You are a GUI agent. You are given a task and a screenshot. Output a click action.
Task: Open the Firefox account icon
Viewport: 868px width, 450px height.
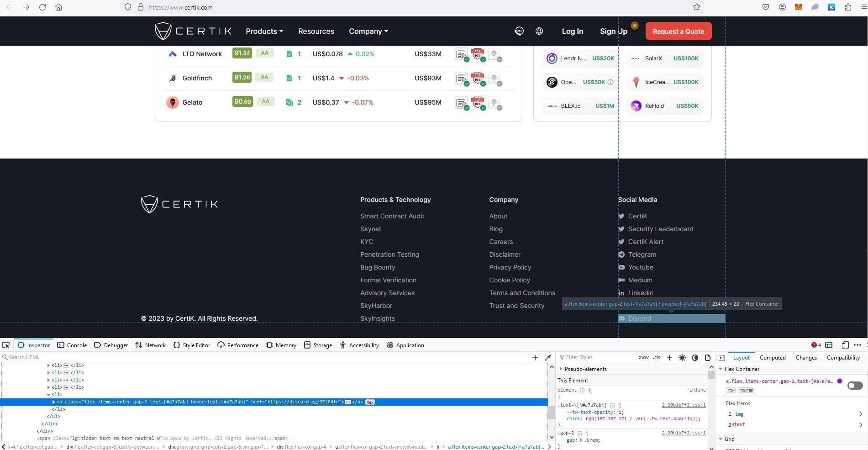coord(782,7)
